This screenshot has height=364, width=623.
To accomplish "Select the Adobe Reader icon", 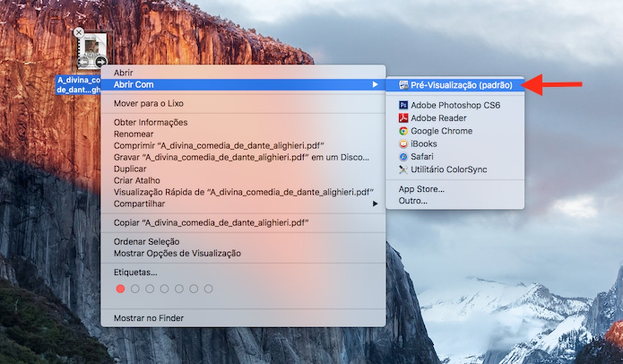I will (404, 118).
